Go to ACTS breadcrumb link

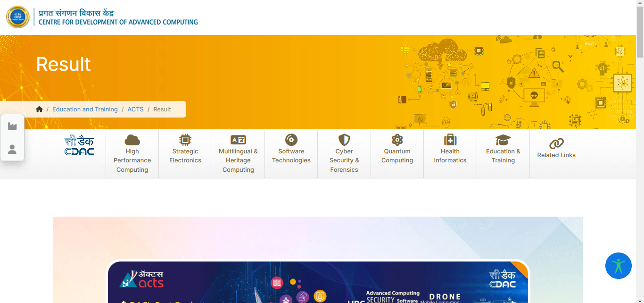tap(135, 109)
